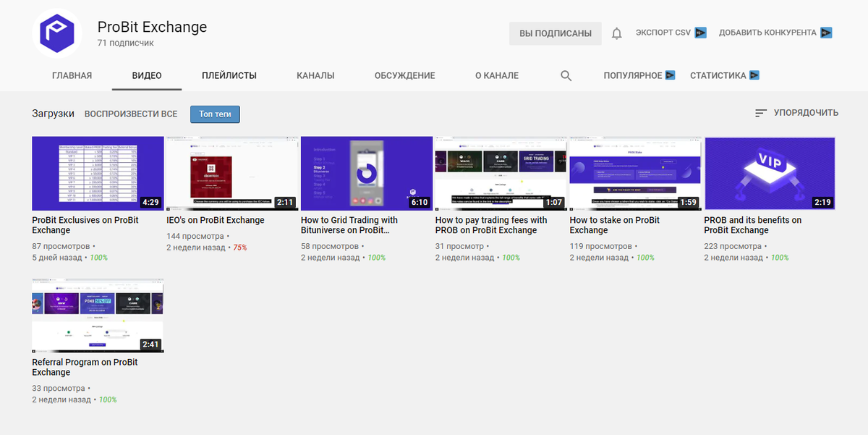This screenshot has width=868, height=435.
Task: Open the ГЛАВНАЯ tab
Action: click(72, 75)
